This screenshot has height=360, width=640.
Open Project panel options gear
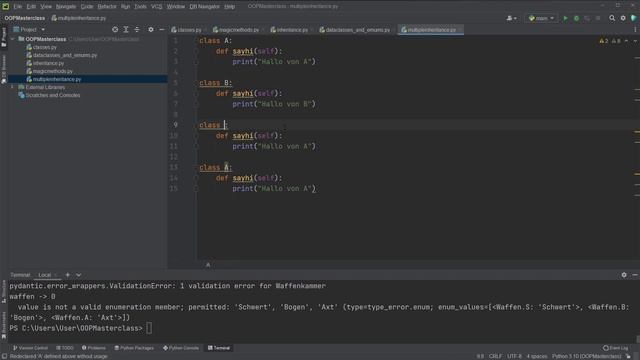pyautogui.click(x=151, y=29)
